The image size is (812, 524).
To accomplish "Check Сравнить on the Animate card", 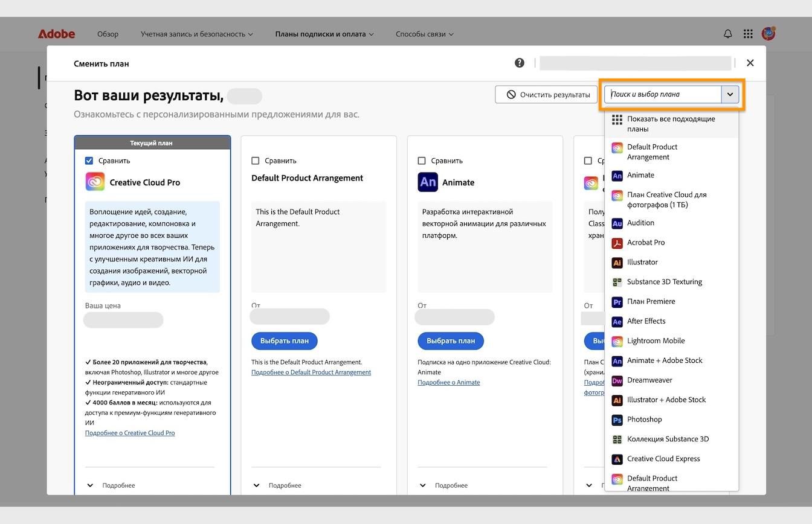I will coord(421,160).
